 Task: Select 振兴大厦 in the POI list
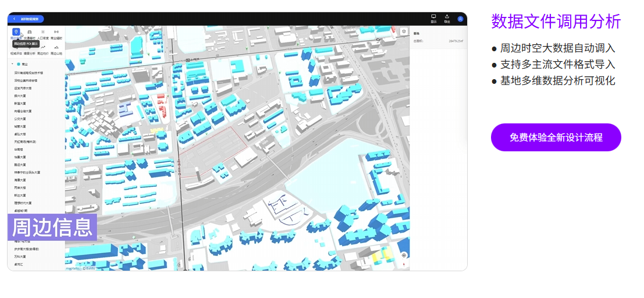[20, 95]
